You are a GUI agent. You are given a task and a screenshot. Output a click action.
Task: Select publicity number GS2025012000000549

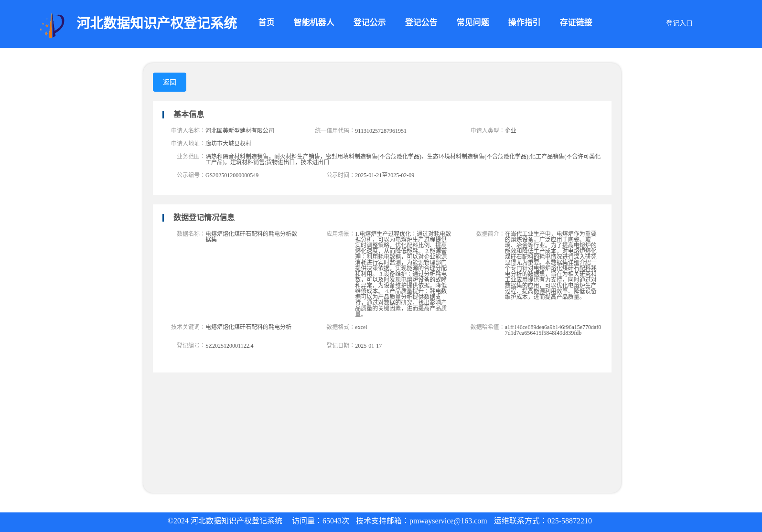(x=232, y=175)
